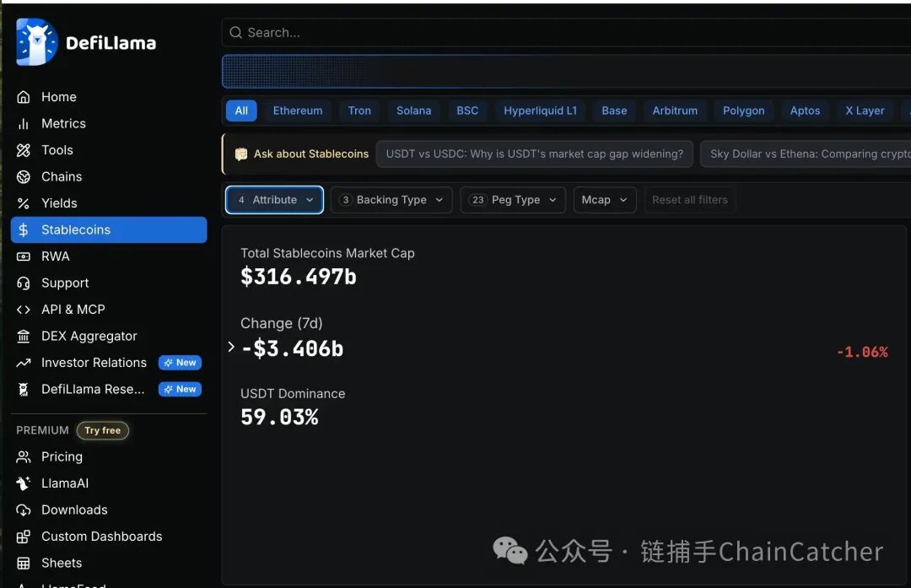The height and width of the screenshot is (588, 911).
Task: Click the Ask about Stablecoins llama icon
Action: click(x=240, y=154)
